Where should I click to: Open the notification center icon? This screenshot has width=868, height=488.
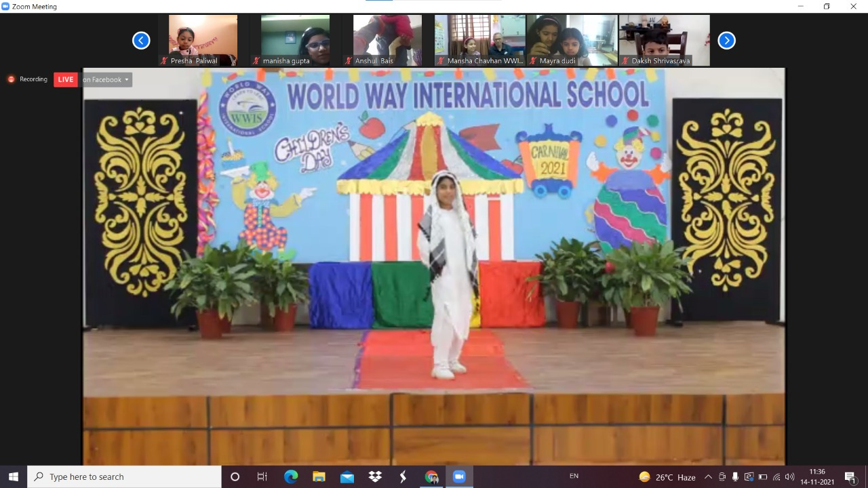(850, 477)
